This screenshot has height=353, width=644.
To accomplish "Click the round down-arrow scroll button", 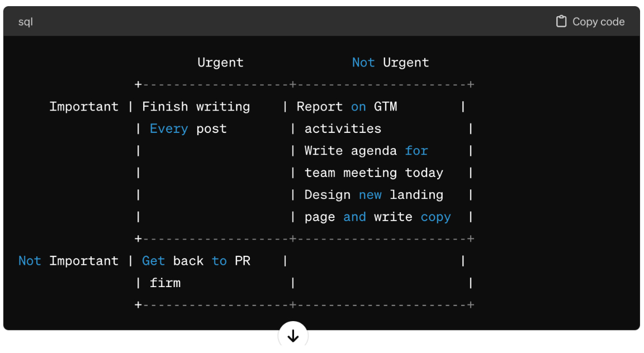I will (293, 336).
